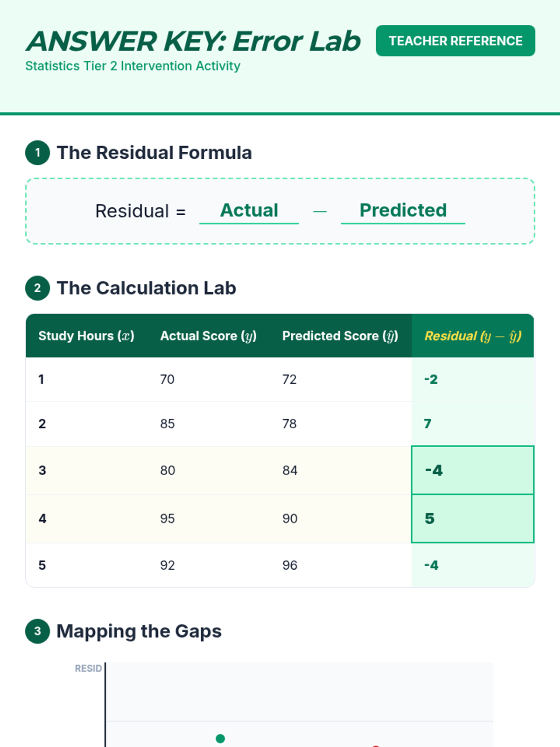
Task: Click the section 2 number badge
Action: (37, 288)
